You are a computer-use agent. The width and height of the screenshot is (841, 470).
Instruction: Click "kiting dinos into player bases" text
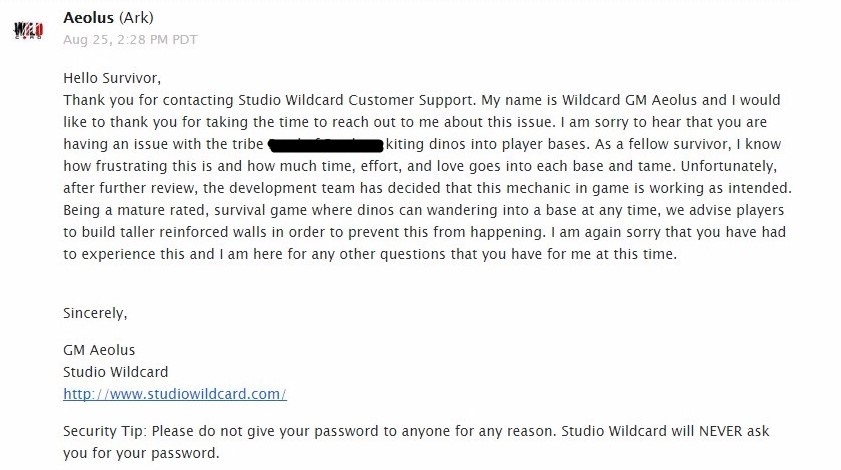tap(486, 144)
